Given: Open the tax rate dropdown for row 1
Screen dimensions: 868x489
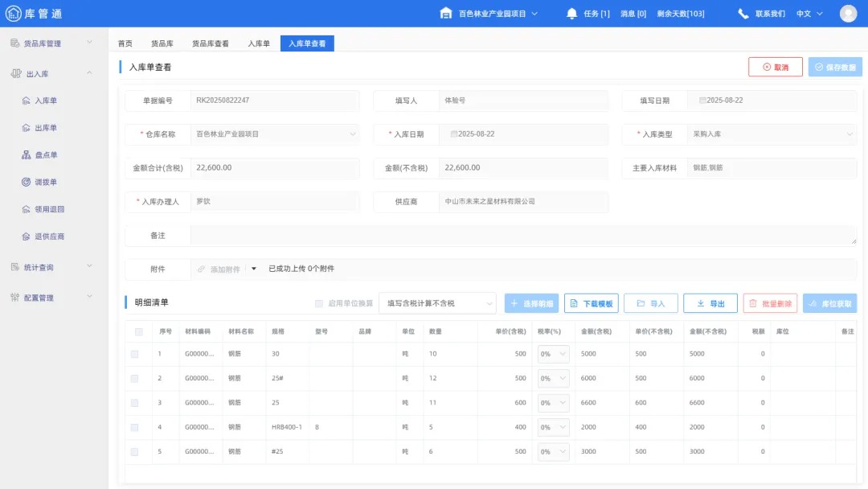Looking at the screenshot, I should pos(552,353).
